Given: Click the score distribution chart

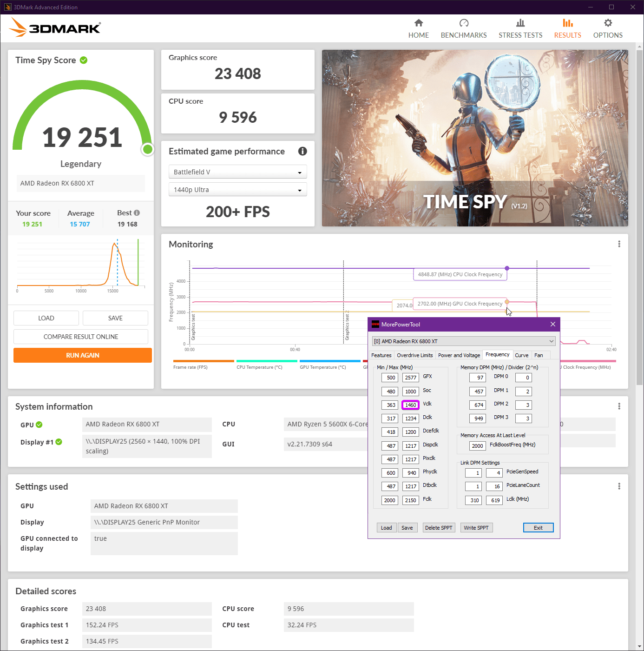Looking at the screenshot, I should pyautogui.click(x=81, y=265).
